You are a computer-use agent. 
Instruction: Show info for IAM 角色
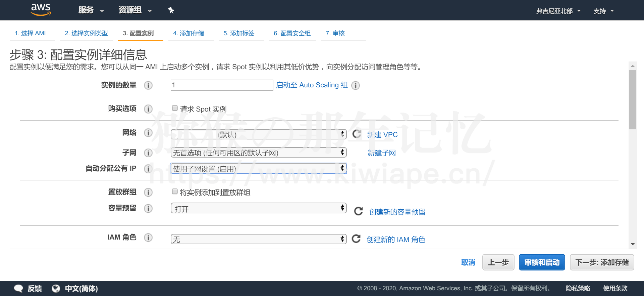click(148, 238)
